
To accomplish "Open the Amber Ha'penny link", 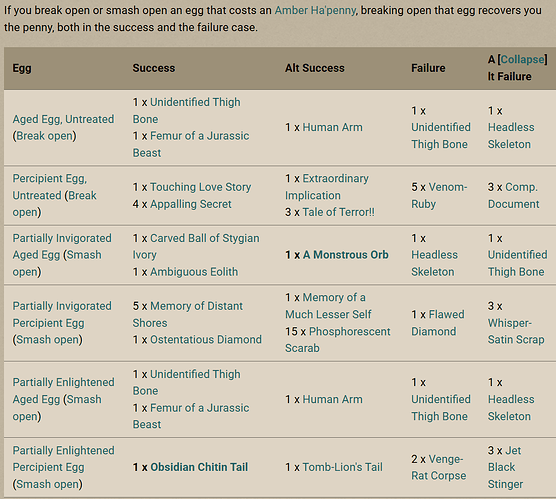I will click(315, 10).
